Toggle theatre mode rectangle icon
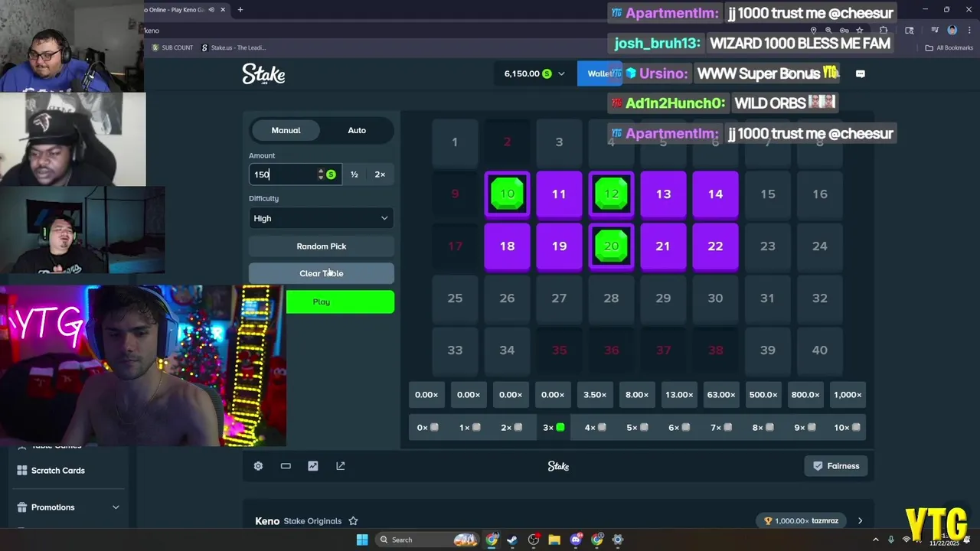Screen dimensions: 980x551 point(286,466)
